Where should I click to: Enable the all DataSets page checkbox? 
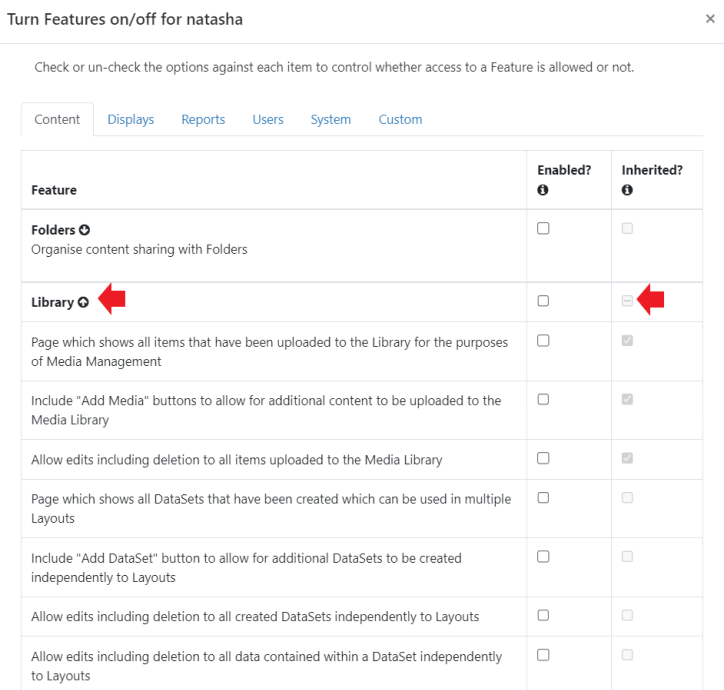(543, 497)
